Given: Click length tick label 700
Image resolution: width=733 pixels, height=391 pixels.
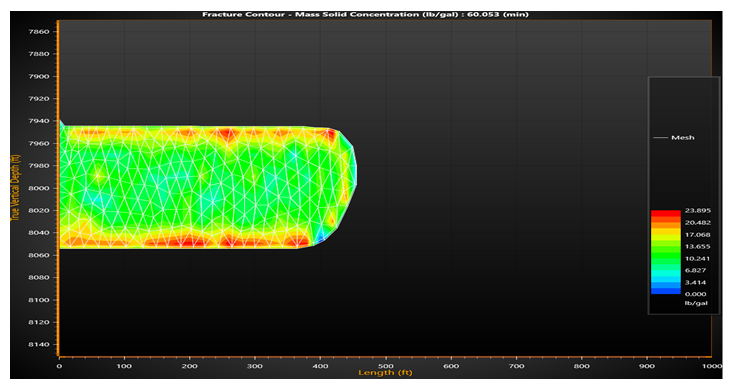Looking at the screenshot, I should point(517,366).
